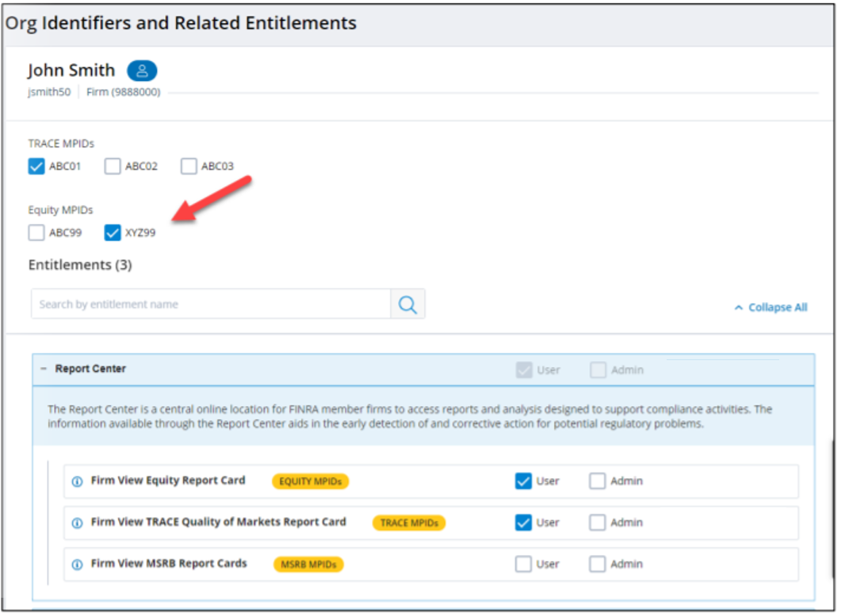
Task: Select the TRACE MPIDs badge
Action: tap(409, 523)
